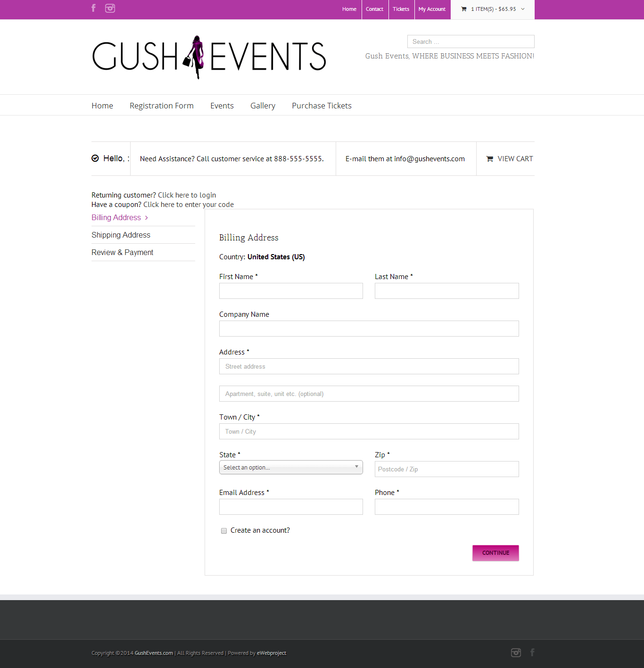
Task: Open Facebook page from top bar icon
Action: pyautogui.click(x=93, y=8)
